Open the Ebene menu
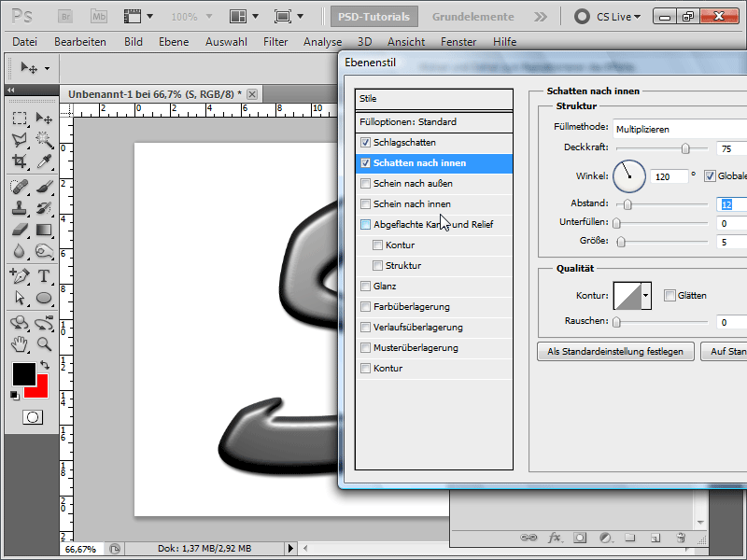The width and height of the screenshot is (747, 560). [x=174, y=42]
